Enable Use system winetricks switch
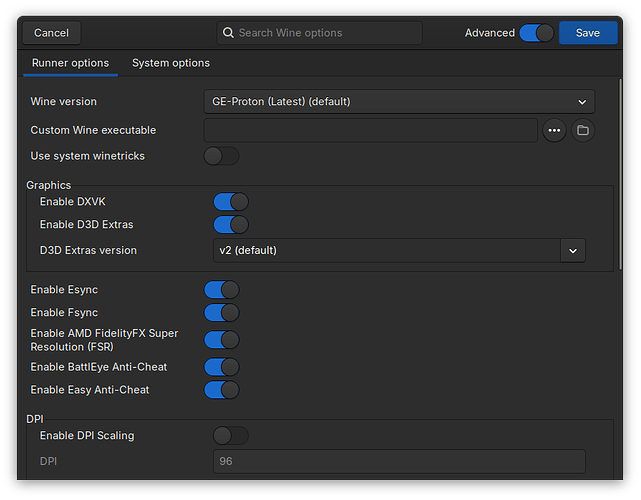641x500 pixels. coord(222,156)
